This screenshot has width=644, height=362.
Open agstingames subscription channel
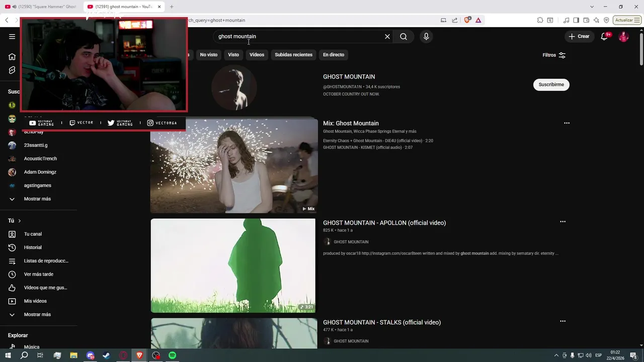click(x=38, y=186)
